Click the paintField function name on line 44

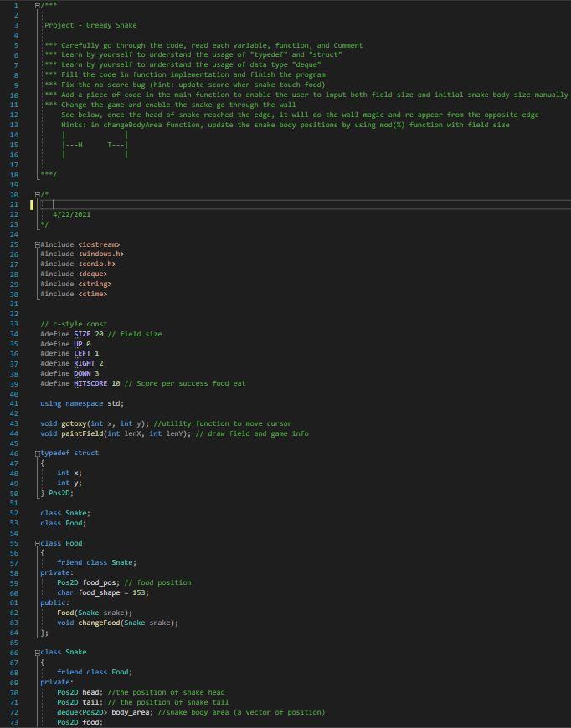82,433
